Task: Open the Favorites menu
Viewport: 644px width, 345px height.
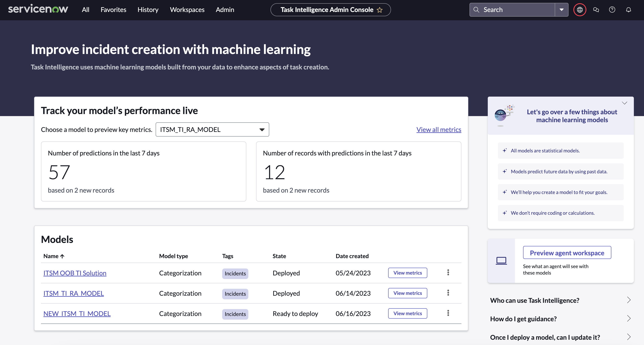Action: coord(113,10)
